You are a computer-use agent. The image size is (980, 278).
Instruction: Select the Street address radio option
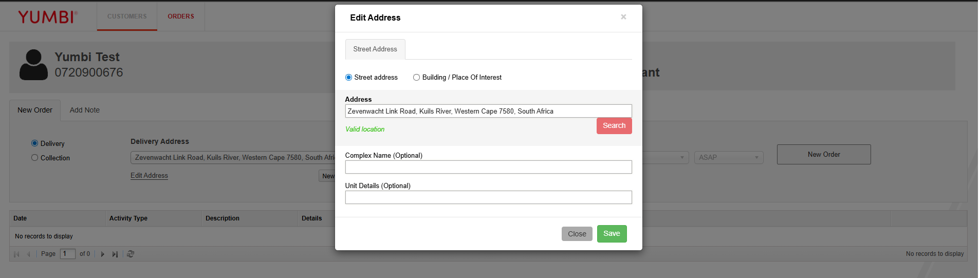[349, 78]
